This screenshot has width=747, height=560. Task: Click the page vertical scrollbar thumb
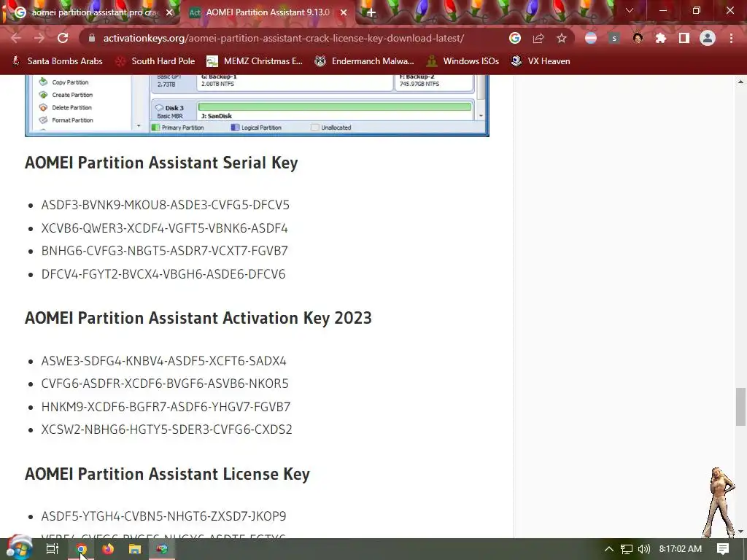pyautogui.click(x=740, y=407)
